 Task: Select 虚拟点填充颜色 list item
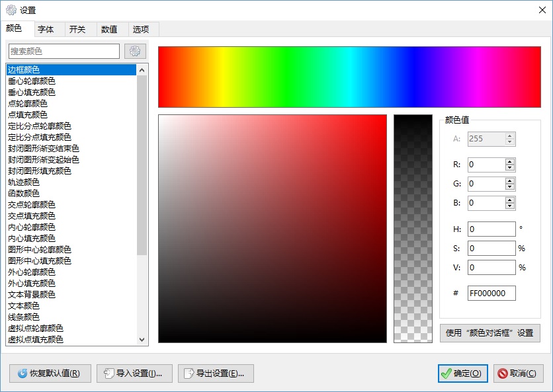[x=71, y=340]
